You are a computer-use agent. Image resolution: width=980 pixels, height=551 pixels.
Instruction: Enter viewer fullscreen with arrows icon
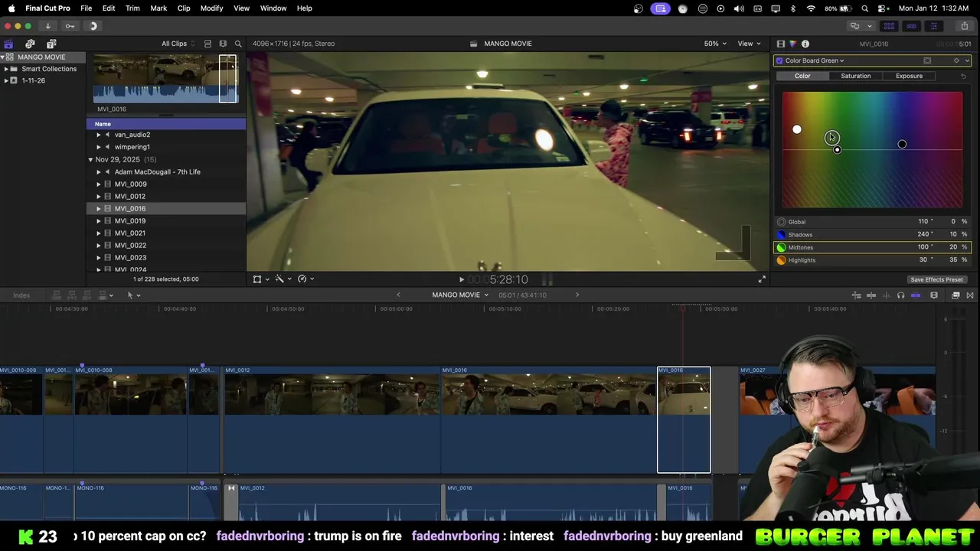(x=762, y=279)
